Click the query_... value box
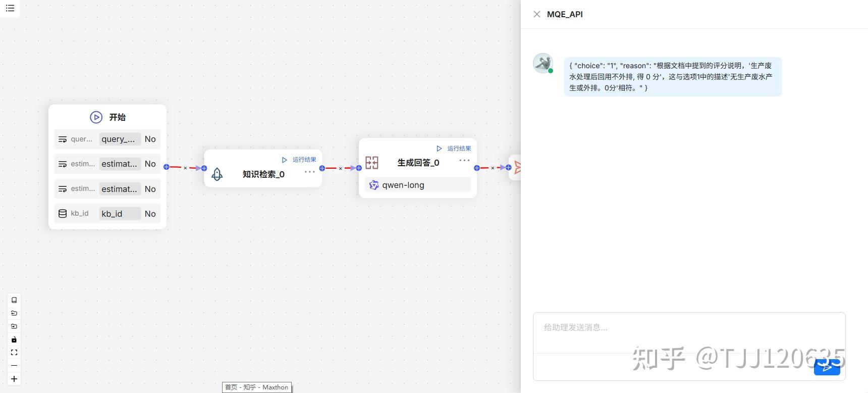868x393 pixels. coord(120,139)
